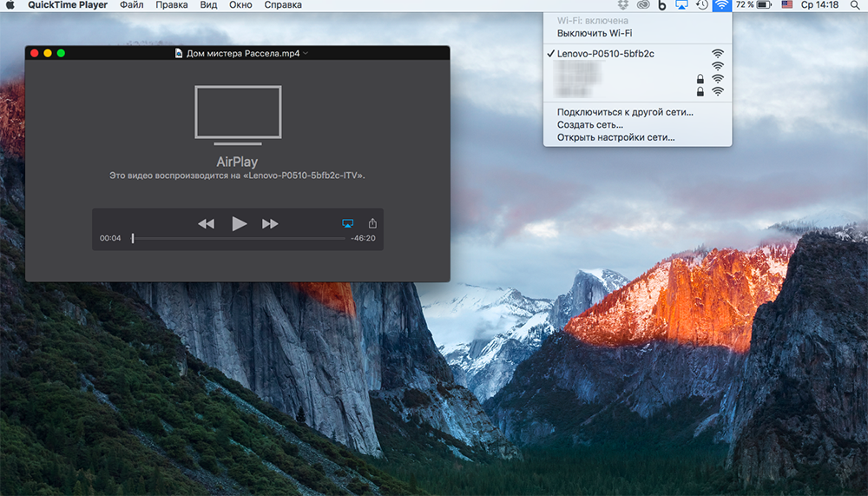Open Spotlight search magnifier

point(855,5)
